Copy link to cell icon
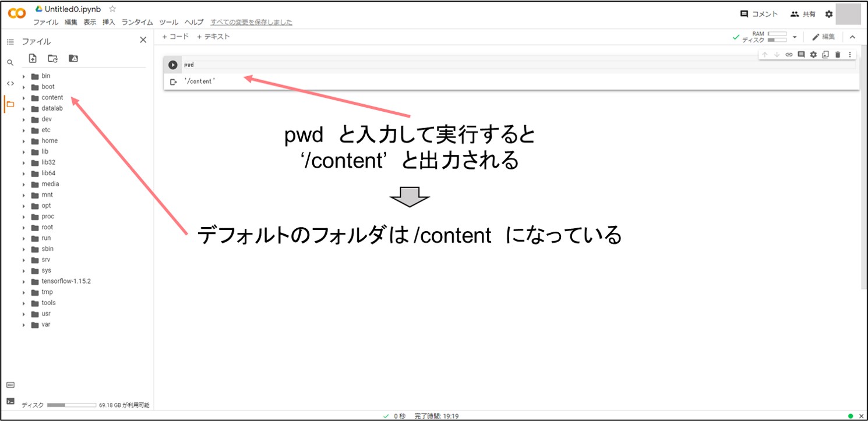Viewport: 868px width, 421px height. pyautogui.click(x=789, y=55)
